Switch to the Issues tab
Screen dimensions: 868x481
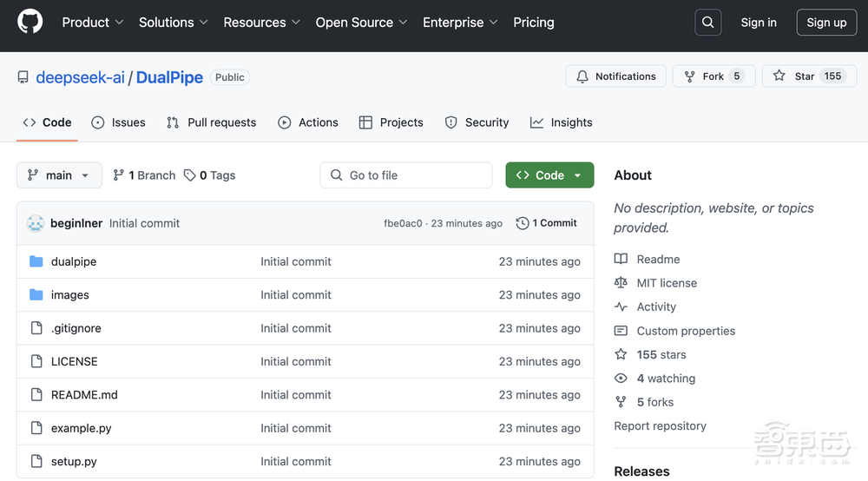[x=119, y=122]
